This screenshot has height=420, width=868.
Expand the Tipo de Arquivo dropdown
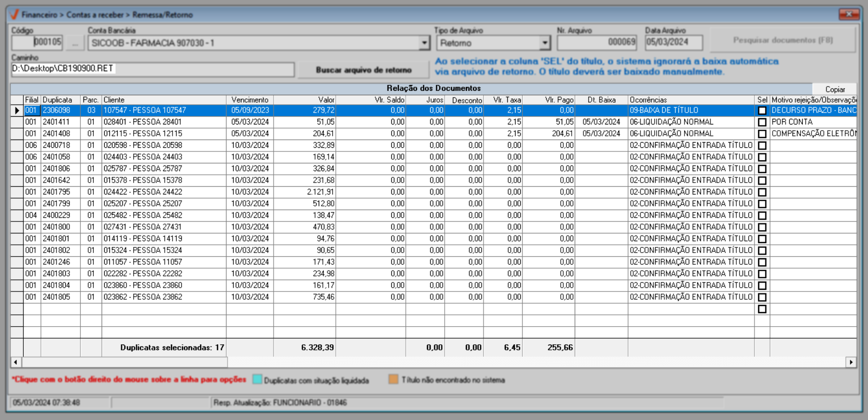click(545, 43)
